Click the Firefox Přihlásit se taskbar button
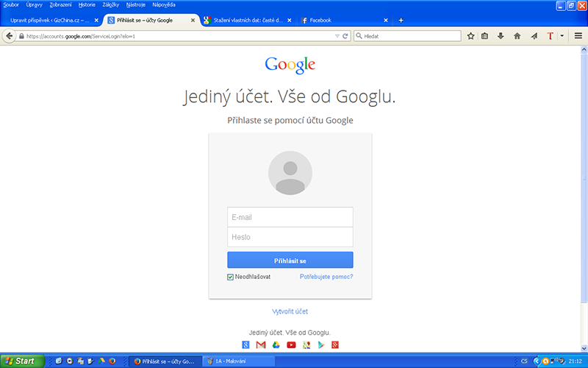Viewport: 588px width, 368px height. click(x=165, y=361)
